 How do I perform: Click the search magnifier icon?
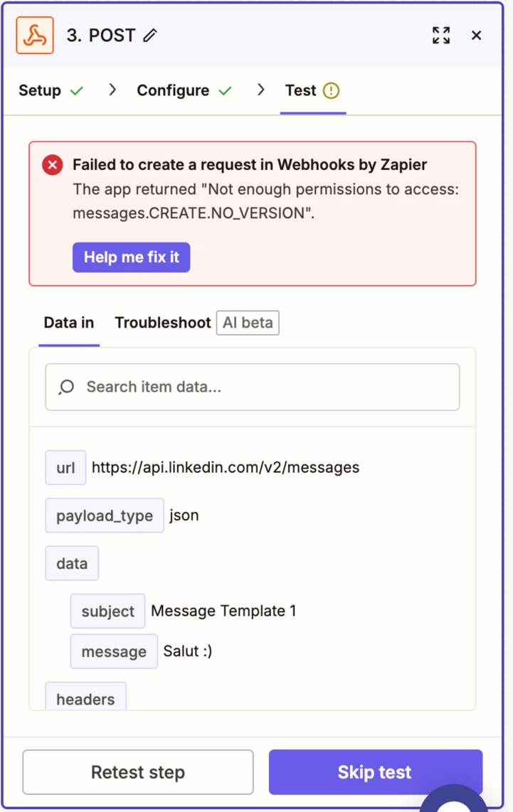pos(67,387)
